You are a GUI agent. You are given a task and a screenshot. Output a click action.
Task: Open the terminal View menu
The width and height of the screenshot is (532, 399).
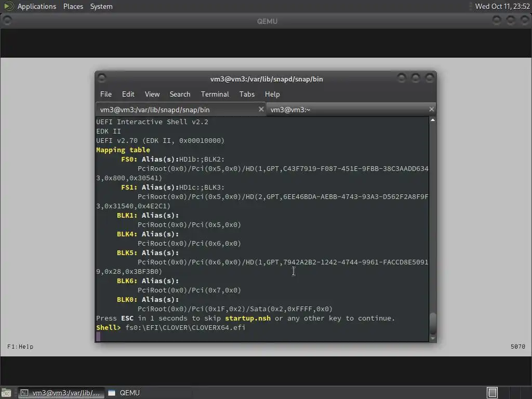(x=152, y=95)
